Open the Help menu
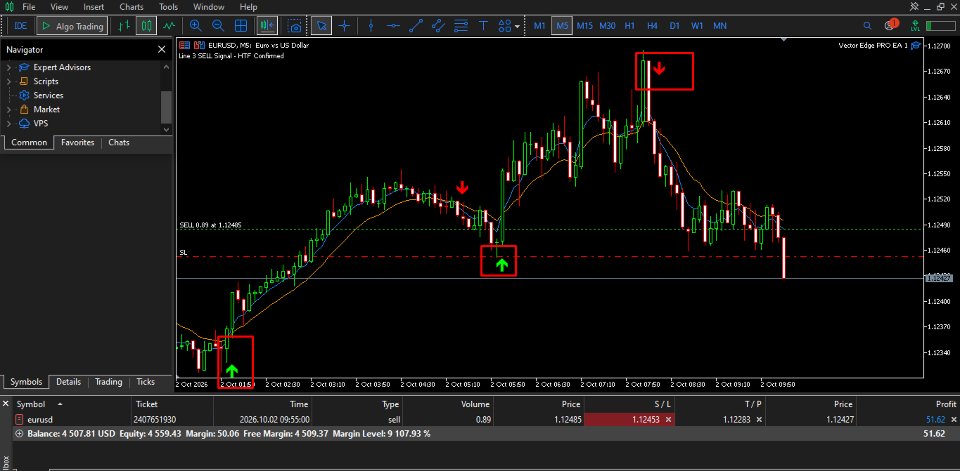 pos(249,7)
